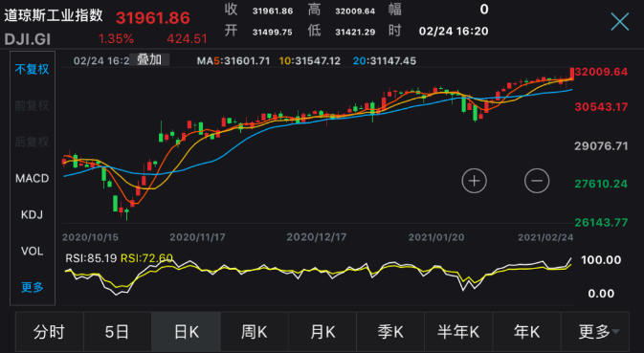Switch to 半年K tab

[x=458, y=331]
